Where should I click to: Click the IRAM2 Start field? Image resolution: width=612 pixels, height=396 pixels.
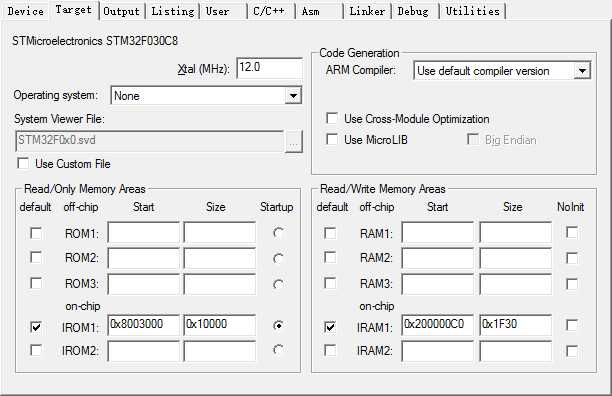point(438,351)
